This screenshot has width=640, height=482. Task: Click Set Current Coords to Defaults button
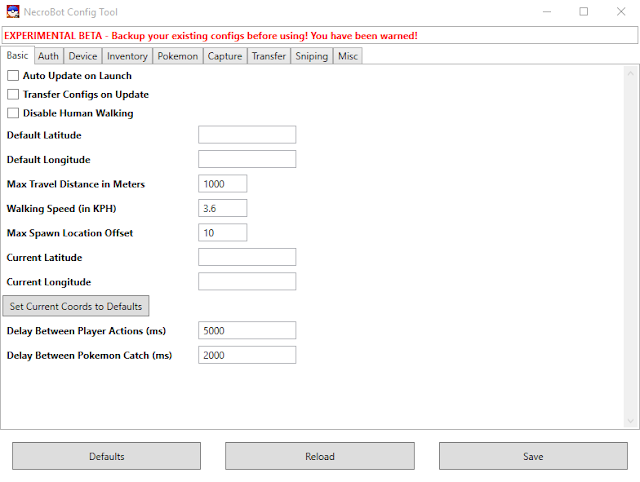(x=76, y=306)
